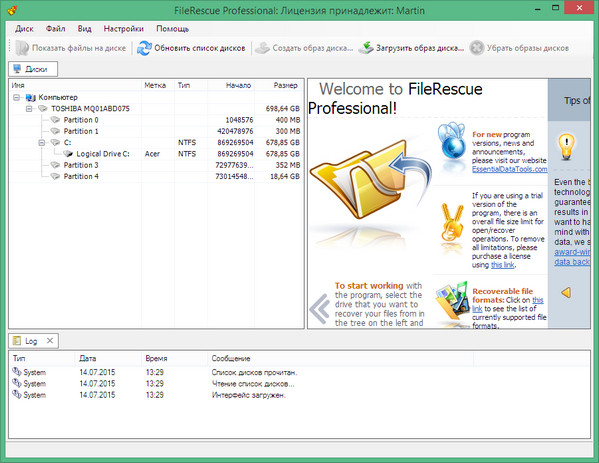Click the 'Показать файлы на диске' toolbar button

pos(71,48)
